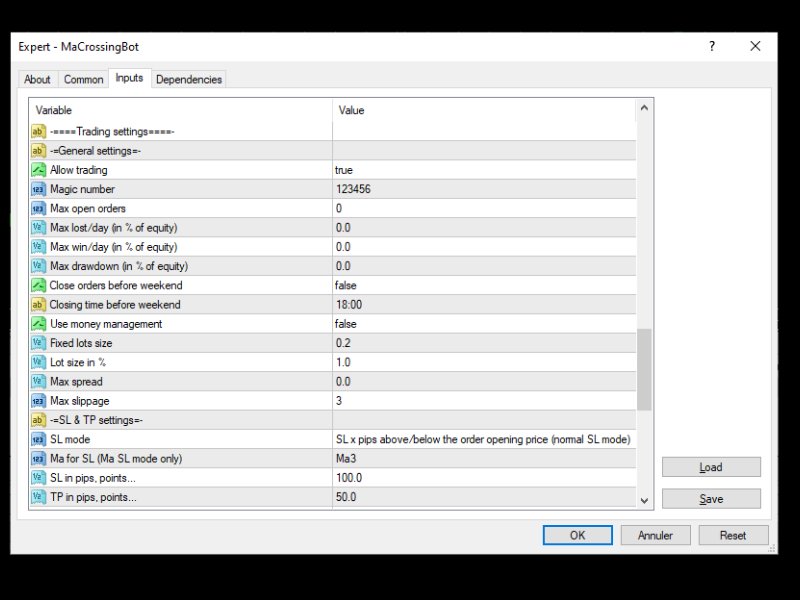
Task: Edit Magic number value 123456
Action: pyautogui.click(x=484, y=189)
